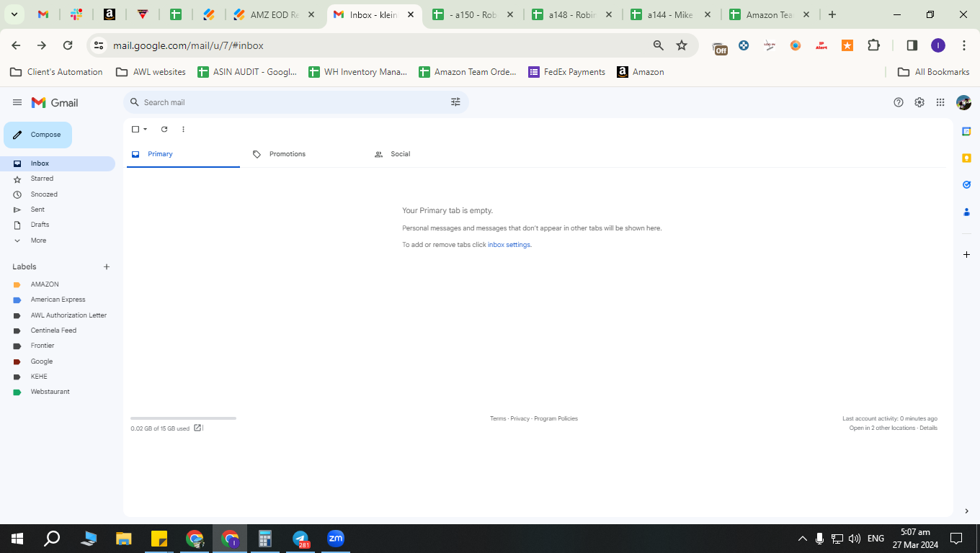Image resolution: width=980 pixels, height=553 pixels.
Task: Open the browser zoom indicator
Action: coord(658,45)
